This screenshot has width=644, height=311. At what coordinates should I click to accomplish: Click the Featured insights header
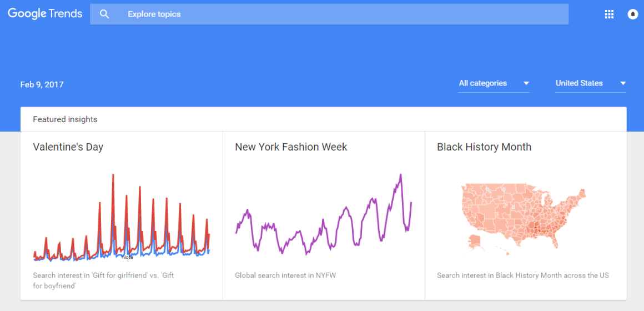pyautogui.click(x=65, y=119)
